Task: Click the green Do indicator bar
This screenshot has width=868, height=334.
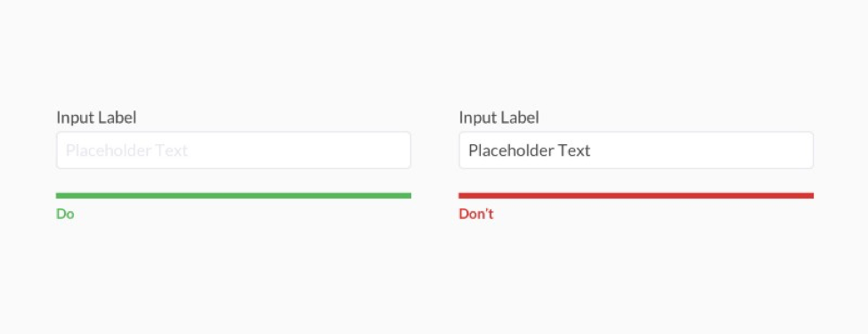Action: click(233, 196)
